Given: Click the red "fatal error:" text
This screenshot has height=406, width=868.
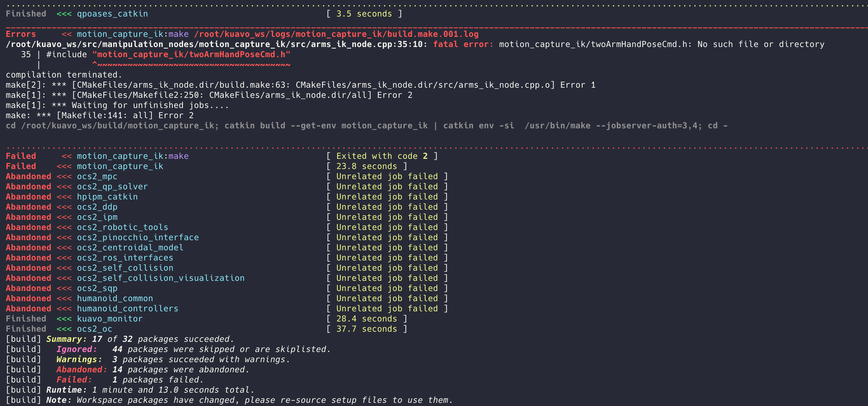Looking at the screenshot, I should [463, 44].
